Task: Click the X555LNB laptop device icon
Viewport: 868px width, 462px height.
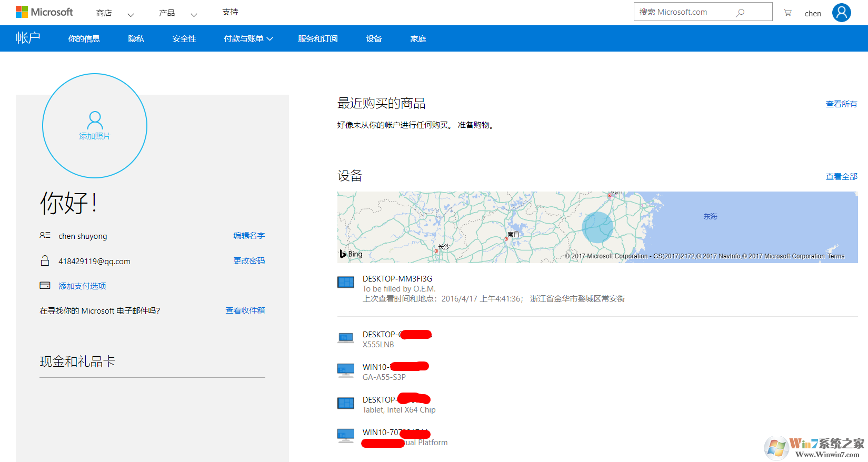Action: click(x=346, y=338)
